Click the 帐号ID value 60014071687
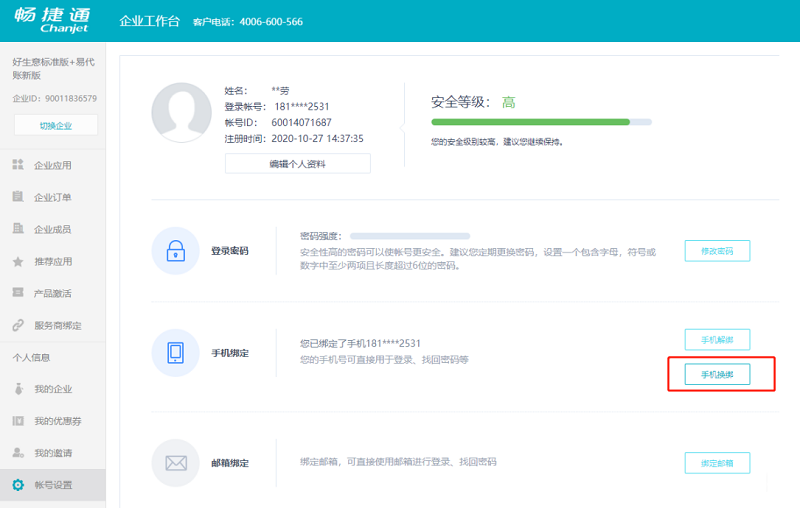This screenshot has height=508, width=800. click(x=302, y=122)
